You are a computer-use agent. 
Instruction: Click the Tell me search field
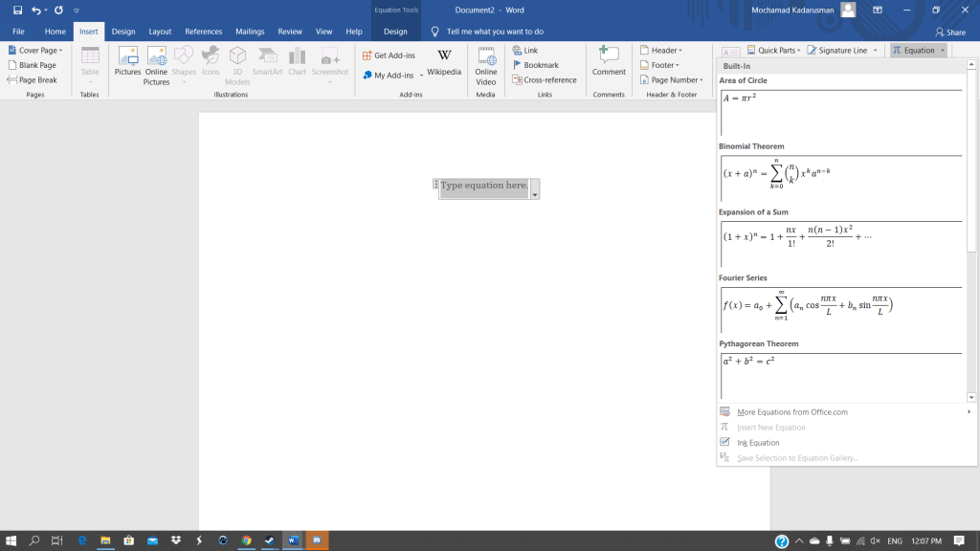click(494, 32)
